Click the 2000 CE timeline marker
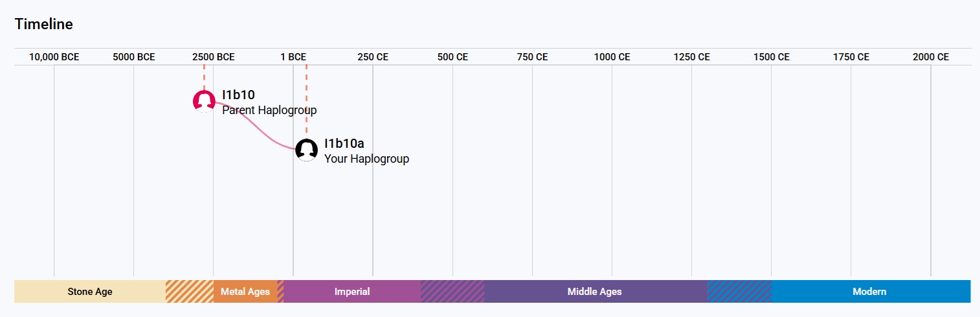This screenshot has width=980, height=317. 931,57
